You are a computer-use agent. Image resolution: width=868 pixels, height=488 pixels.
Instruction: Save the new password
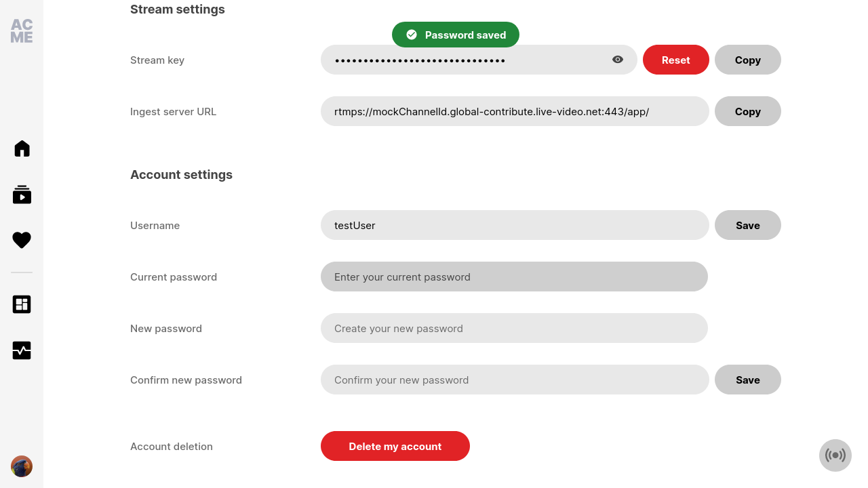pyautogui.click(x=748, y=380)
